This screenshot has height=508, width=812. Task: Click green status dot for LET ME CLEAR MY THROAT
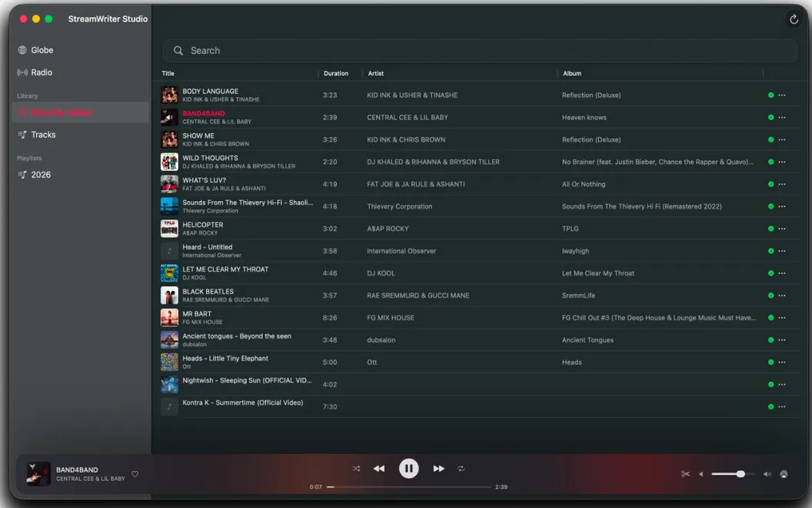(770, 273)
